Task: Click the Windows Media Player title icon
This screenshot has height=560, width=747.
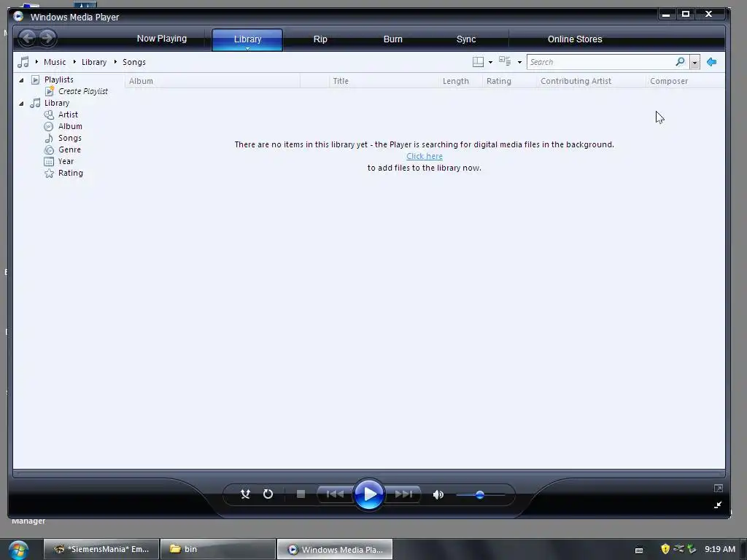Action: coord(18,16)
